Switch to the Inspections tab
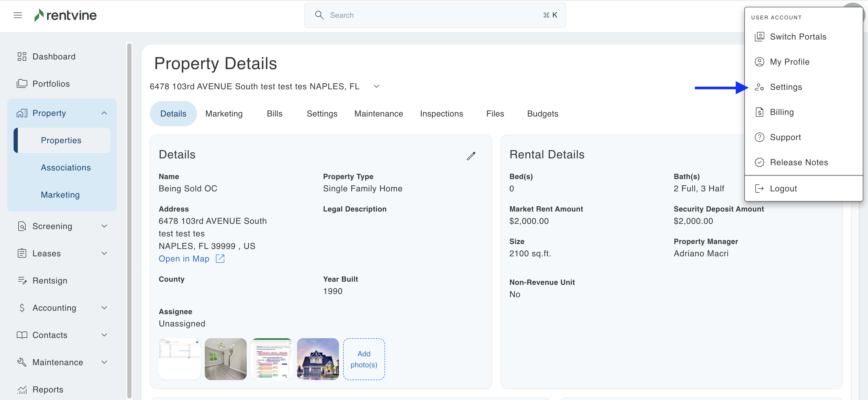 441,114
